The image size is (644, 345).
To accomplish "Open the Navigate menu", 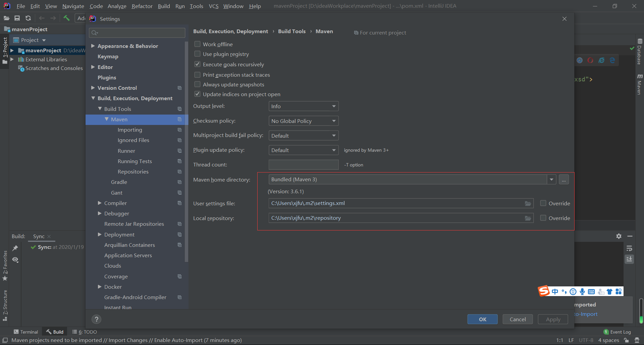I will [73, 6].
